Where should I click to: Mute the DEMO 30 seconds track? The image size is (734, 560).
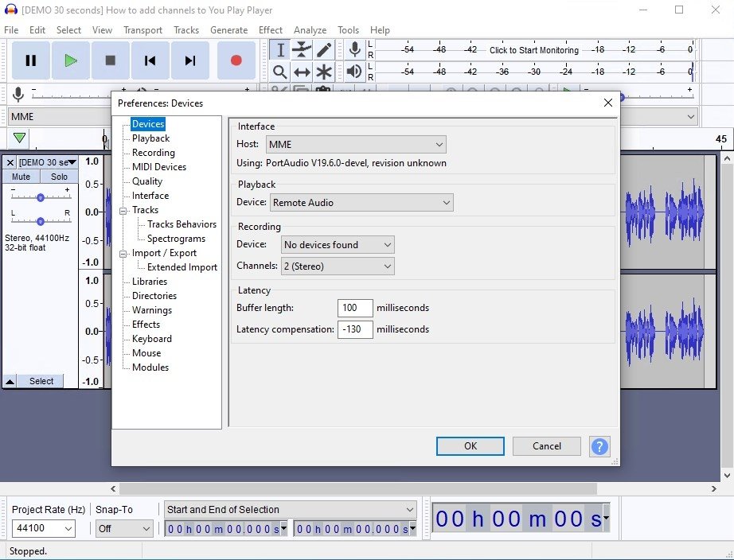pos(21,177)
